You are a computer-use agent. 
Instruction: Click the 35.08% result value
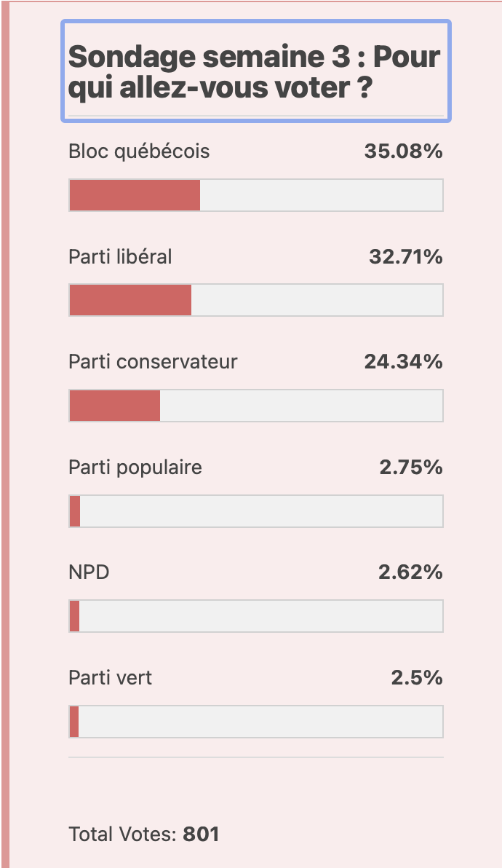[x=403, y=151]
